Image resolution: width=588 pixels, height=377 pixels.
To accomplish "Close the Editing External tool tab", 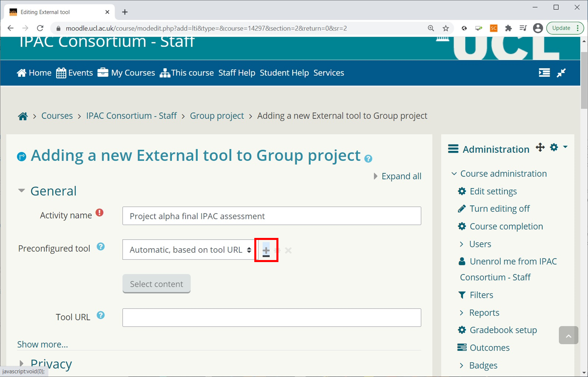I will tap(107, 12).
